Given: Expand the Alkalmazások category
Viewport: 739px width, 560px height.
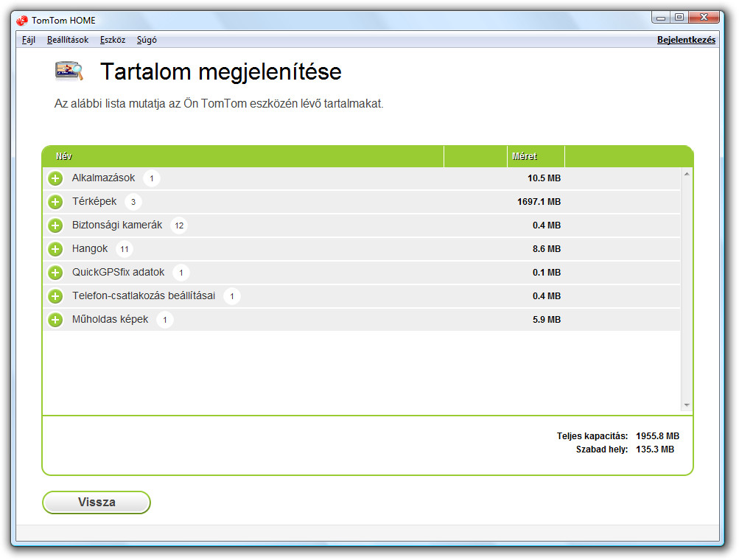Looking at the screenshot, I should (x=55, y=178).
